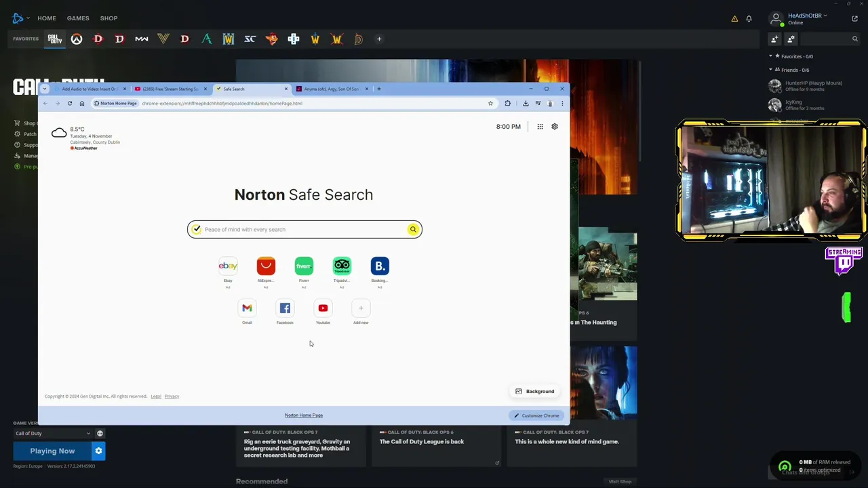The image size is (868, 488).
Task: Open the white gamepad-cross game icon
Action: (293, 39)
